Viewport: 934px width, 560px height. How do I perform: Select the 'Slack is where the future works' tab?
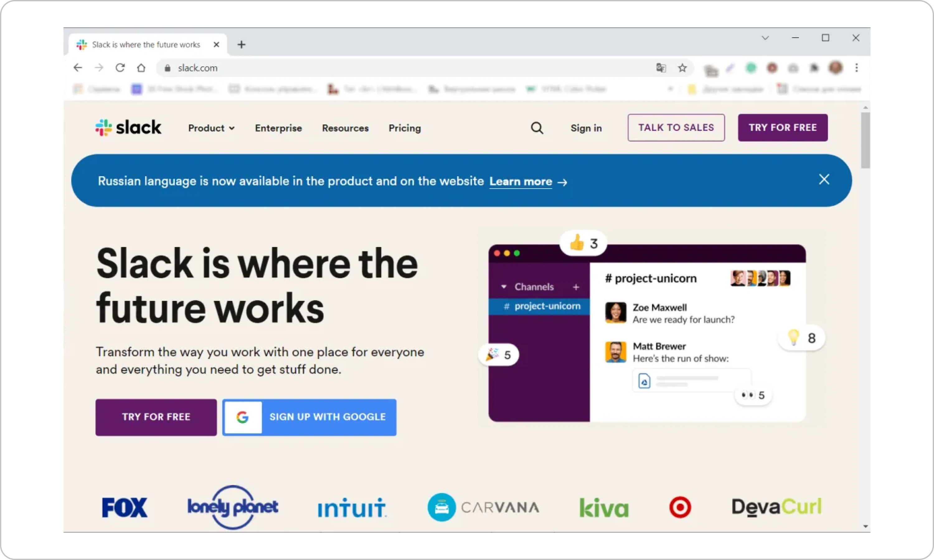point(145,44)
